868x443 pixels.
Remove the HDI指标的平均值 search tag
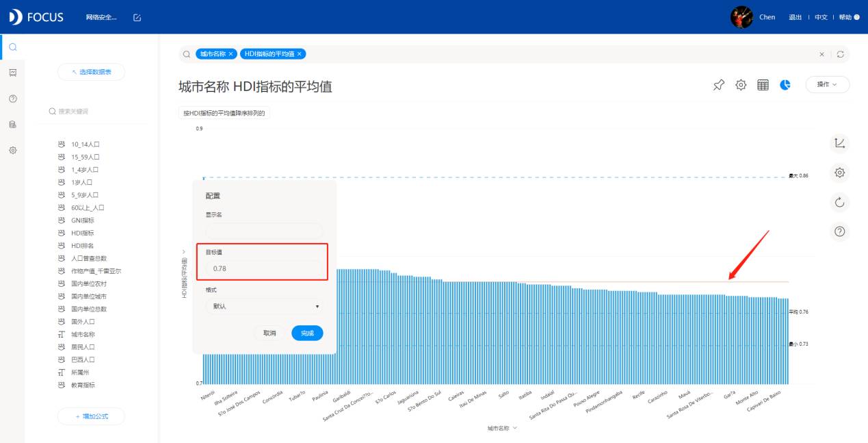300,54
